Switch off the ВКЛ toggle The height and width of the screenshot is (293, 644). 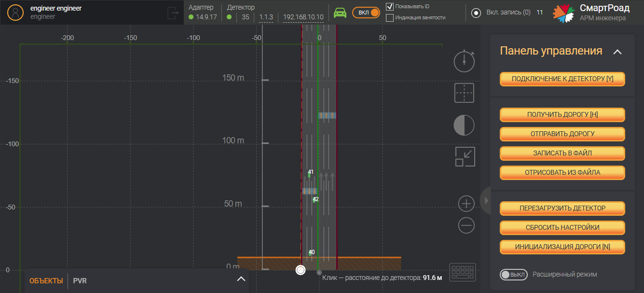(x=366, y=13)
